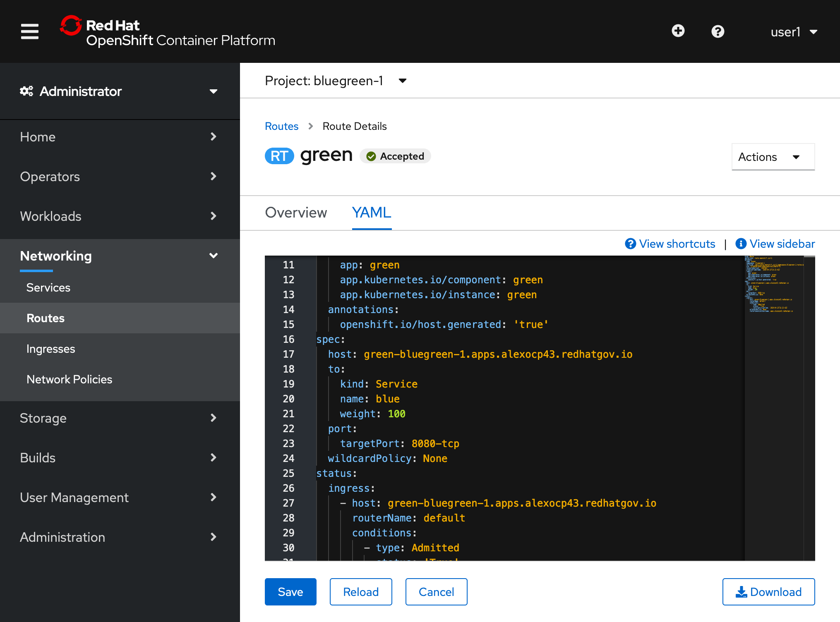
Task: Expand the Administration navigation section
Action: 120,537
